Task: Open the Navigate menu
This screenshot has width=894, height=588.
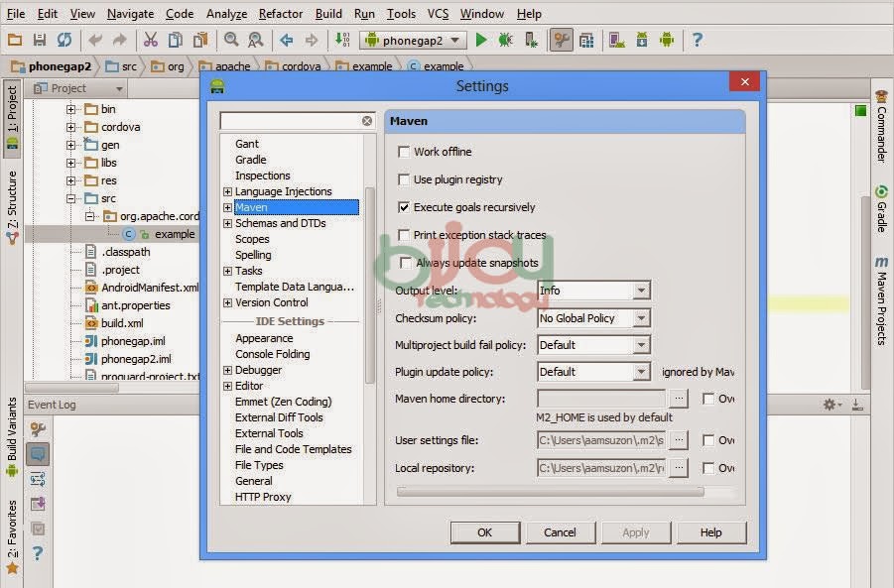Action: coord(131,14)
